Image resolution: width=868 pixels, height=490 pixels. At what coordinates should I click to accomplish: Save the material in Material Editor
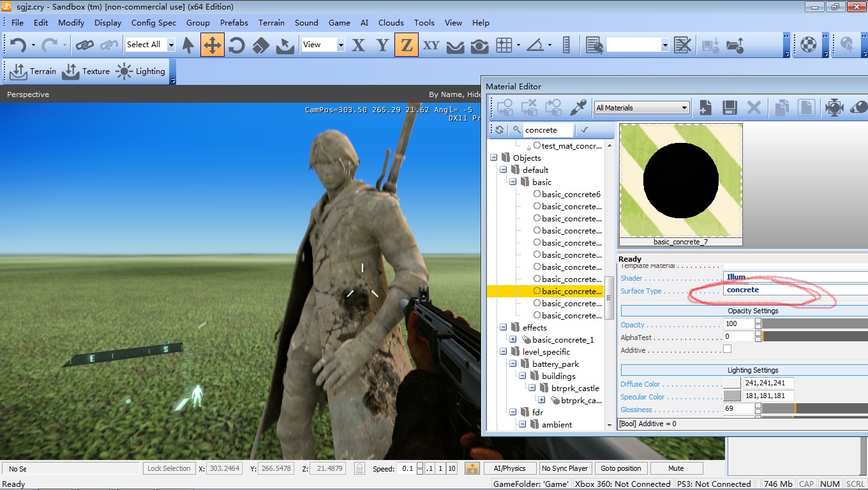(x=730, y=108)
